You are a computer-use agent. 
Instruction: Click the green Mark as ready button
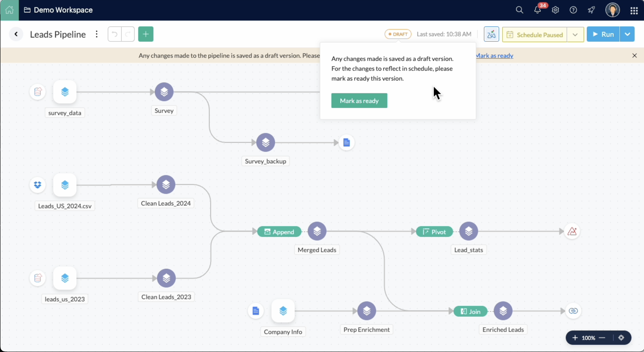pyautogui.click(x=359, y=101)
